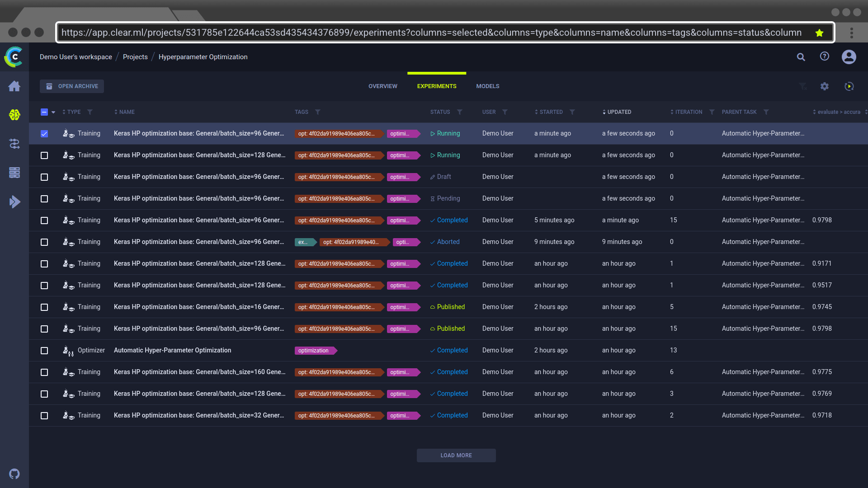Viewport: 868px width, 488px height.
Task: Click the clear filters funnel icon
Action: [803, 86]
